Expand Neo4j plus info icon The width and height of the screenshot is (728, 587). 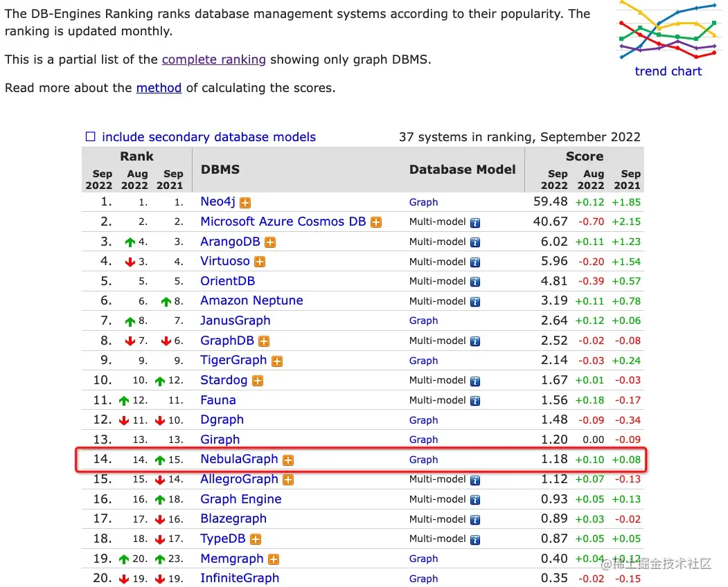[245, 203]
